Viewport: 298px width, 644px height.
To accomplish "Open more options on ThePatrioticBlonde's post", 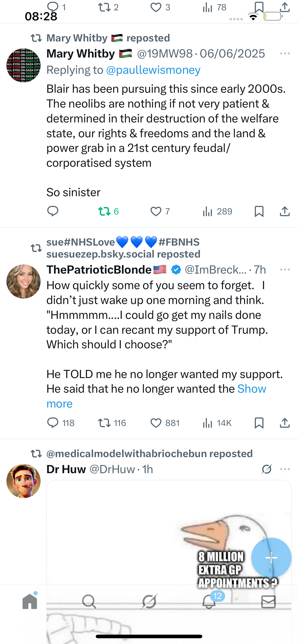I will click(285, 270).
